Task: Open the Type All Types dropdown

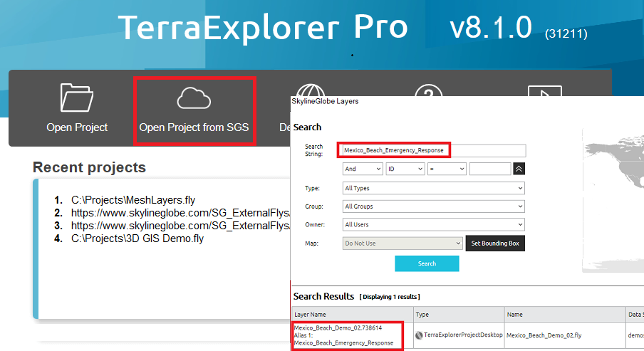Action: point(434,188)
